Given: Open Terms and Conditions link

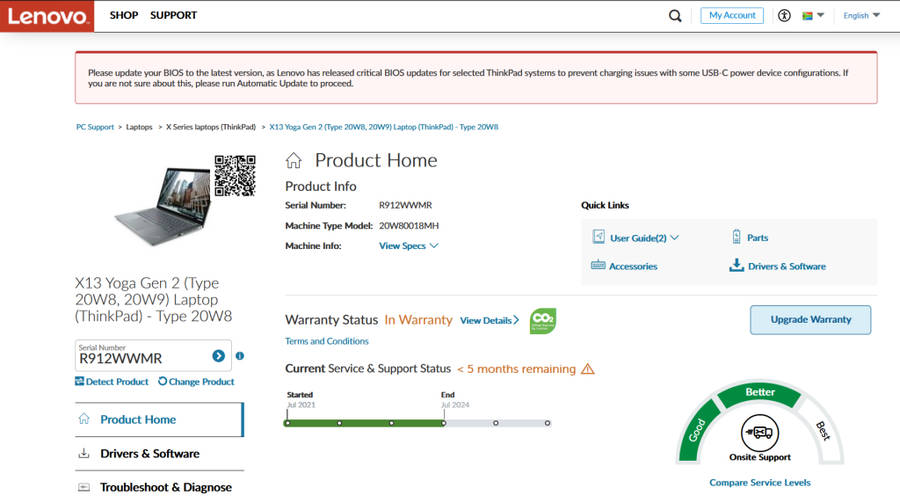Looking at the screenshot, I should 326,341.
